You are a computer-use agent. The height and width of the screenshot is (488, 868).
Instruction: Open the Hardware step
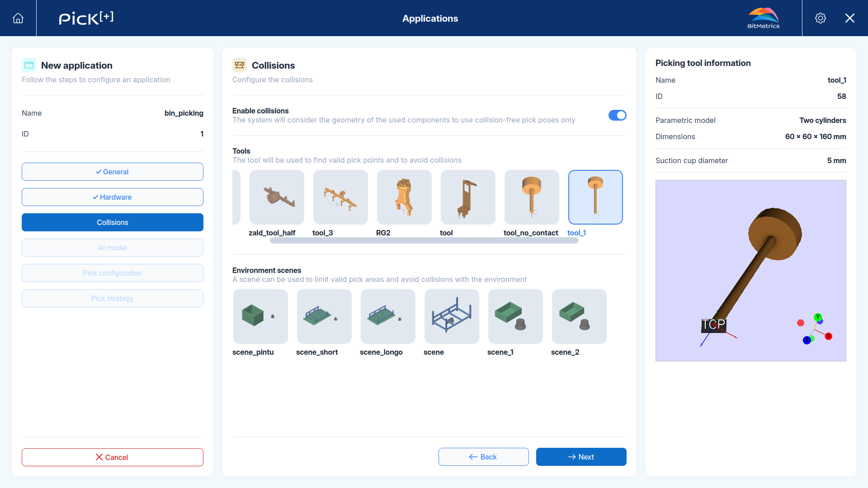click(x=113, y=197)
